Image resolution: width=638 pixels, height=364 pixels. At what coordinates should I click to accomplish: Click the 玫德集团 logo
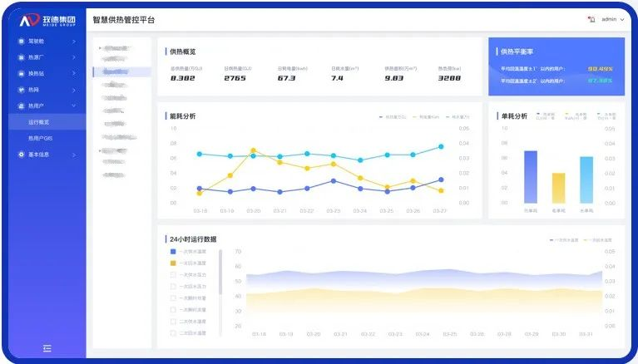coord(47,20)
